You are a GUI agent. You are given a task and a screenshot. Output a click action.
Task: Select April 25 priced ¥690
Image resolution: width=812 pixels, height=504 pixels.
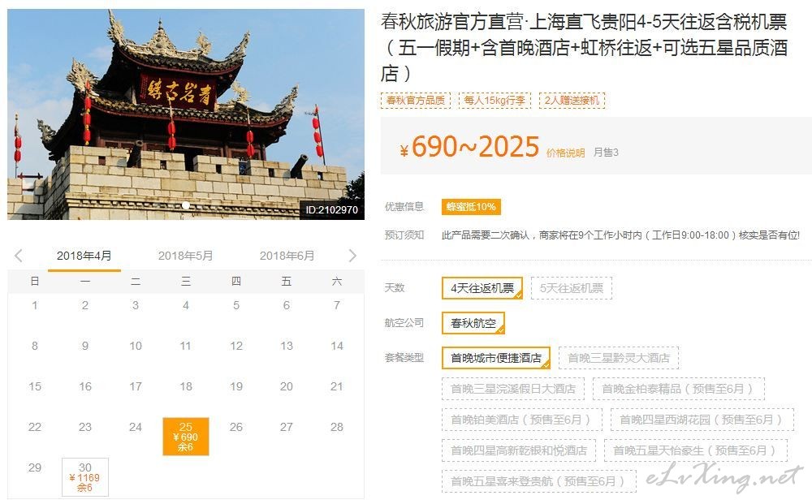click(x=186, y=437)
